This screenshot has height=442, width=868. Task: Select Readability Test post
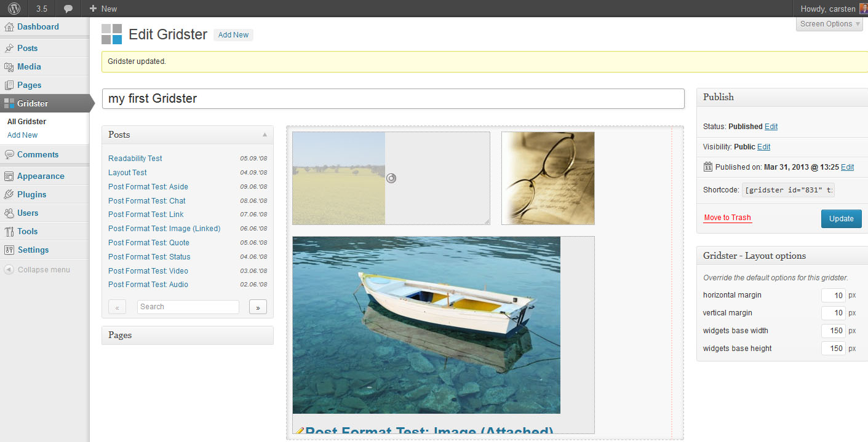(135, 159)
